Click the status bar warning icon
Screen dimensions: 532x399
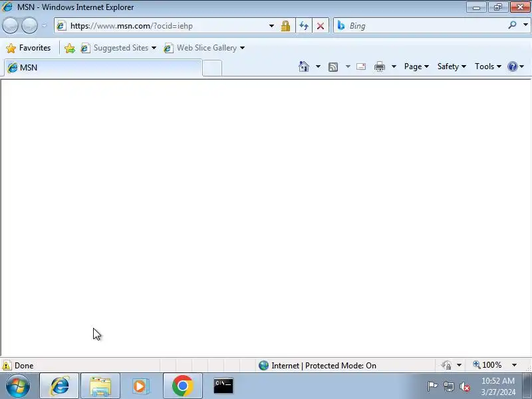point(7,365)
